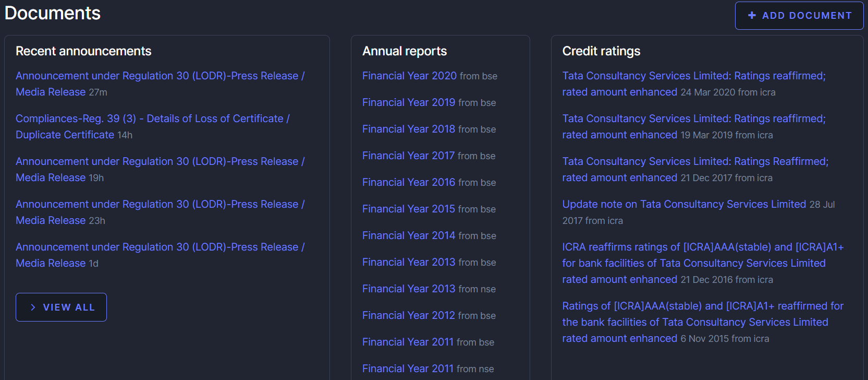This screenshot has width=868, height=380.
Task: Open the 24 Mar 2020 credit rating
Action: pos(694,84)
